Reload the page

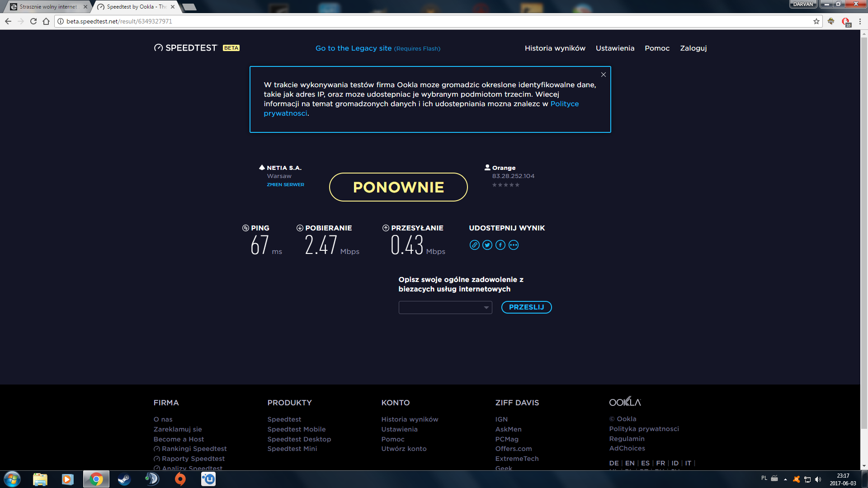33,21
